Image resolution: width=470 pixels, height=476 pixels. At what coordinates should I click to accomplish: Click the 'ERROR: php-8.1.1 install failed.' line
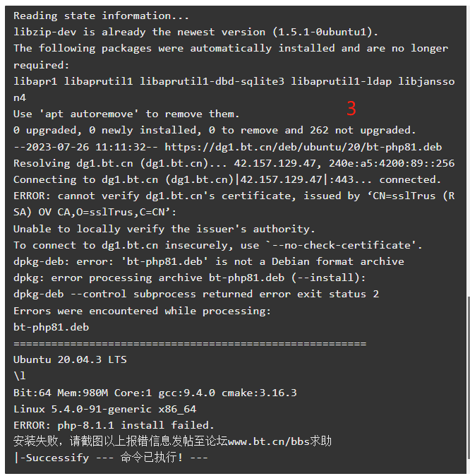pos(114,425)
